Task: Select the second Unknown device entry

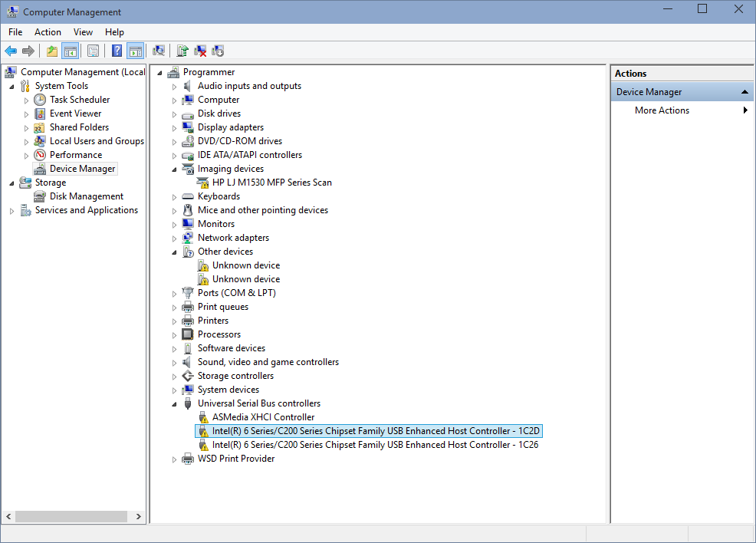Action: 246,279
